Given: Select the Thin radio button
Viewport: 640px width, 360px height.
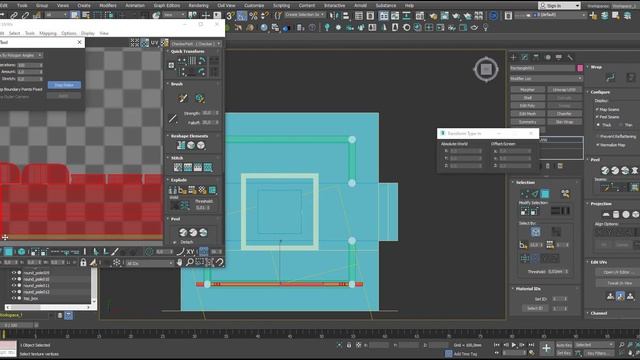Looking at the screenshot, I should pyautogui.click(x=621, y=125).
